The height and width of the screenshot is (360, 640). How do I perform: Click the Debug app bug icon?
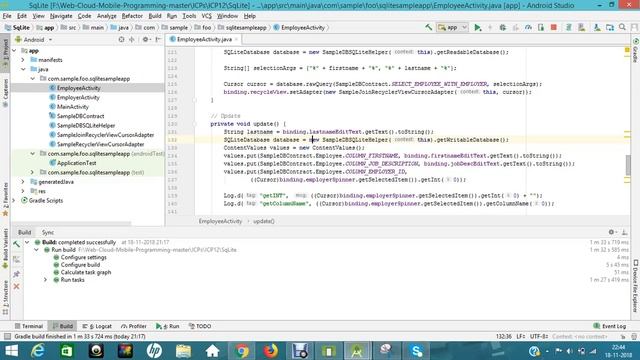pyautogui.click(x=503, y=27)
